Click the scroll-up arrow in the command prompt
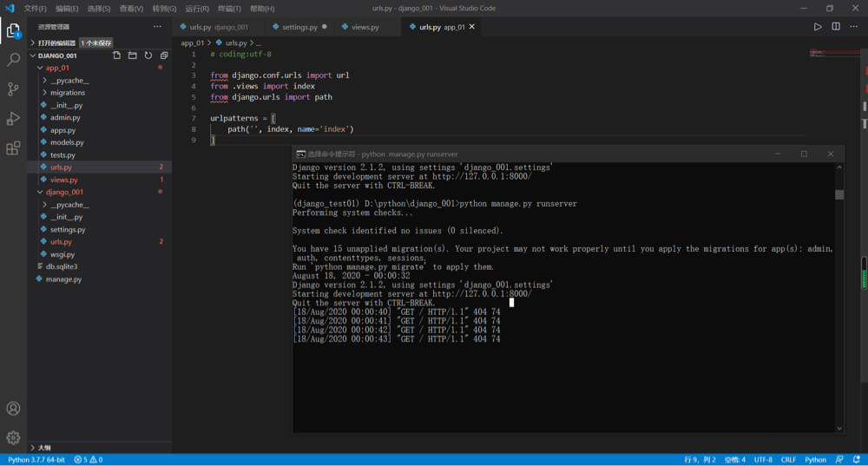Screen dimensions: 868x466 pyautogui.click(x=839, y=167)
